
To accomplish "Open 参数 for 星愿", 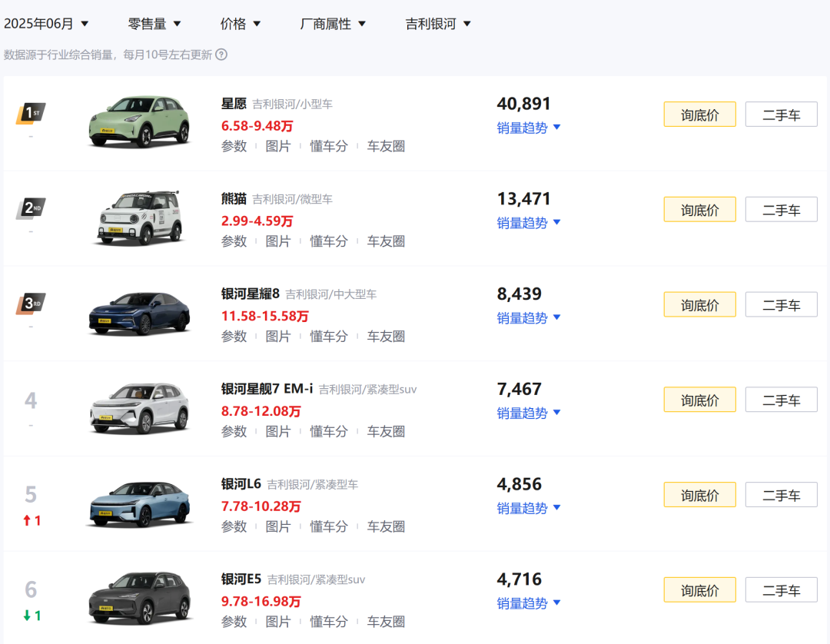I will (x=234, y=146).
